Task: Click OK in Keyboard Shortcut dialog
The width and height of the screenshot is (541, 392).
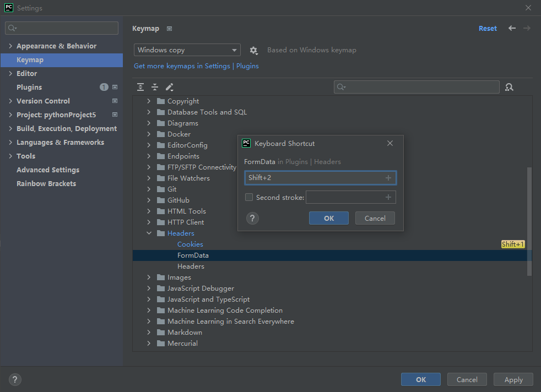Action: pyautogui.click(x=329, y=218)
